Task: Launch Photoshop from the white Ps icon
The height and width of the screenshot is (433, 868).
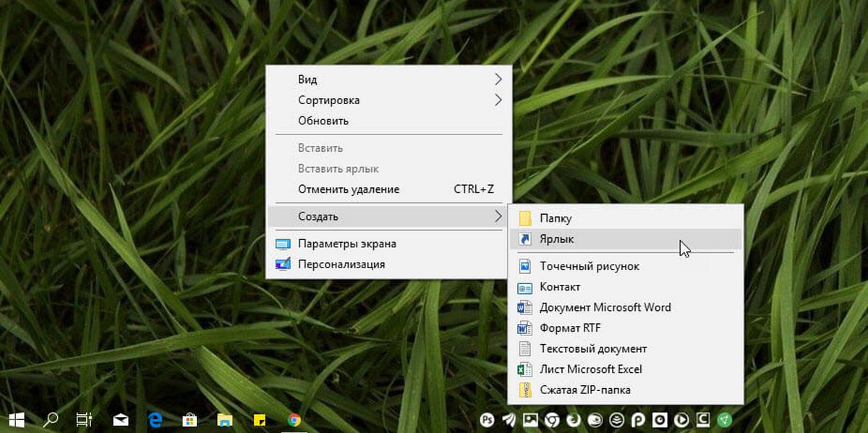Action: click(x=486, y=419)
